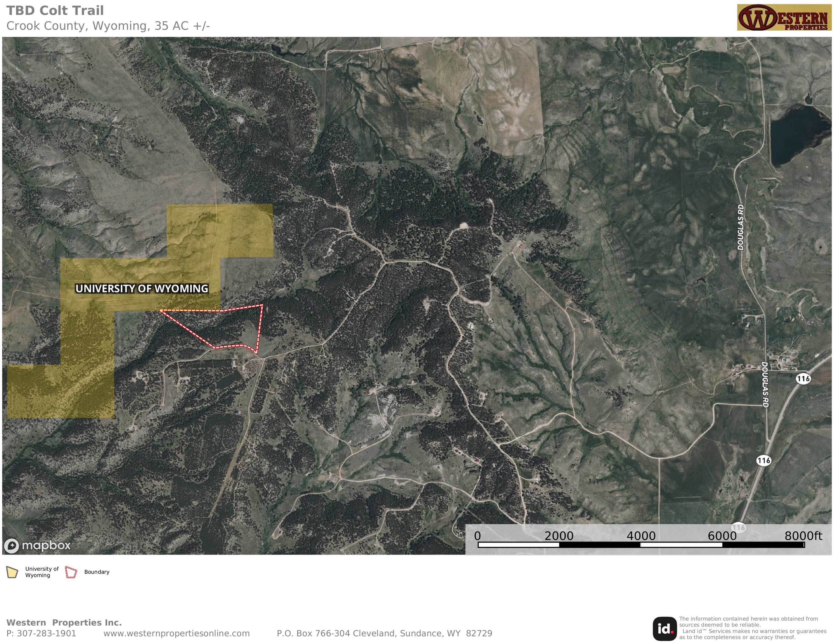Click the Mapbox logo icon
This screenshot has width=834, height=644.
pyautogui.click(x=11, y=546)
